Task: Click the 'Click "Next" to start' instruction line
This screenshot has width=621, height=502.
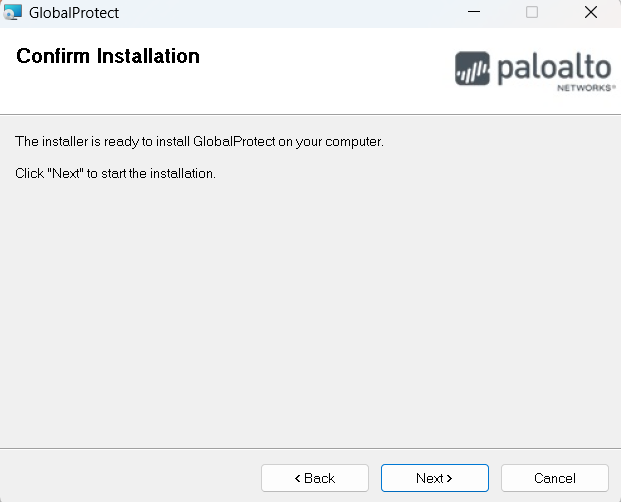Action: [116, 173]
